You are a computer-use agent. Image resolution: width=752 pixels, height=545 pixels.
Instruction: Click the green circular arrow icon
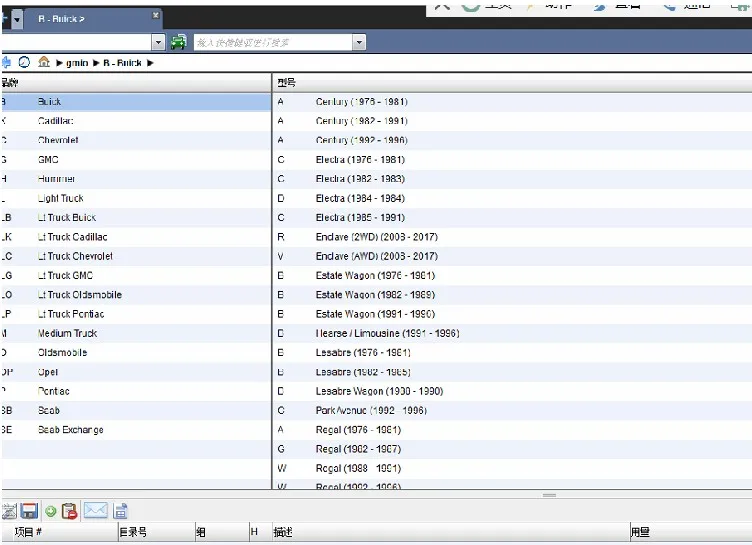(x=51, y=511)
